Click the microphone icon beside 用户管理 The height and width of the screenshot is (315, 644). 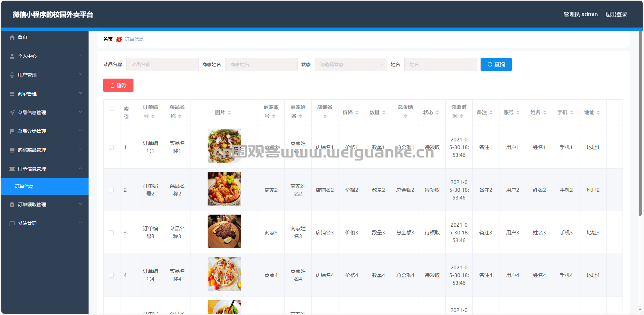(12, 75)
